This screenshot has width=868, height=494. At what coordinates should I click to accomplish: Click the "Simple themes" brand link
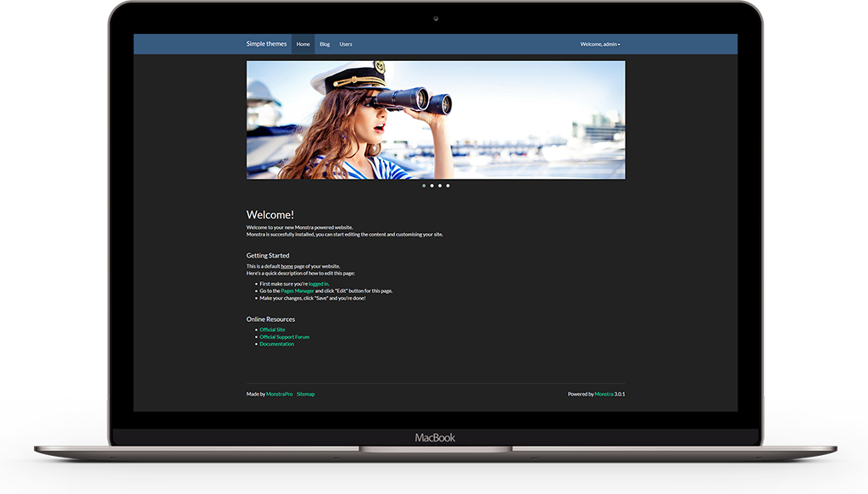point(266,44)
